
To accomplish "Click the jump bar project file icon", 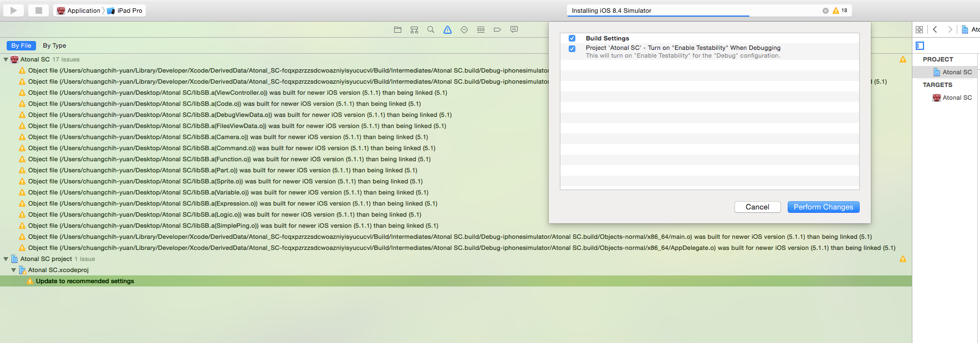I will click(965, 29).
